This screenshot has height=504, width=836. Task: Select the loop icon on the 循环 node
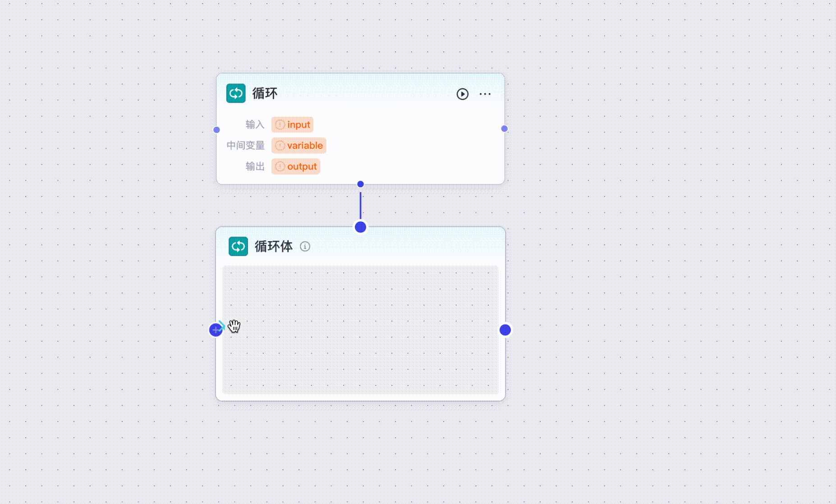pyautogui.click(x=235, y=94)
